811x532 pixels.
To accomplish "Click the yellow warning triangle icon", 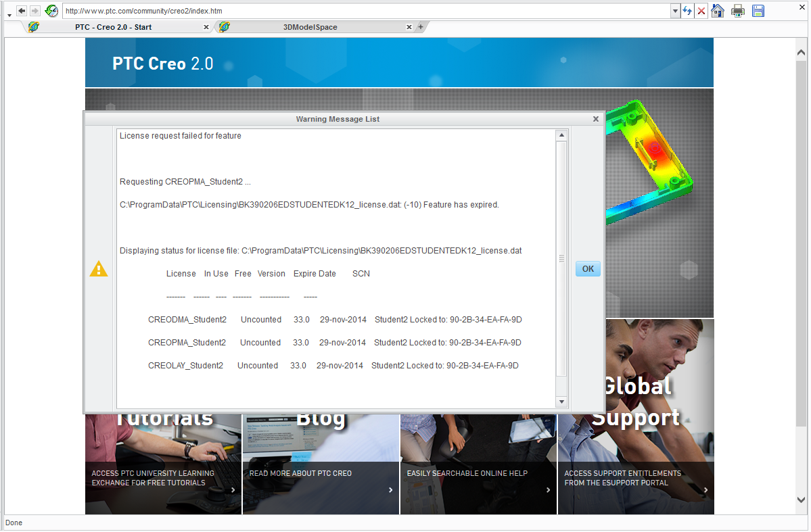I will [x=98, y=269].
